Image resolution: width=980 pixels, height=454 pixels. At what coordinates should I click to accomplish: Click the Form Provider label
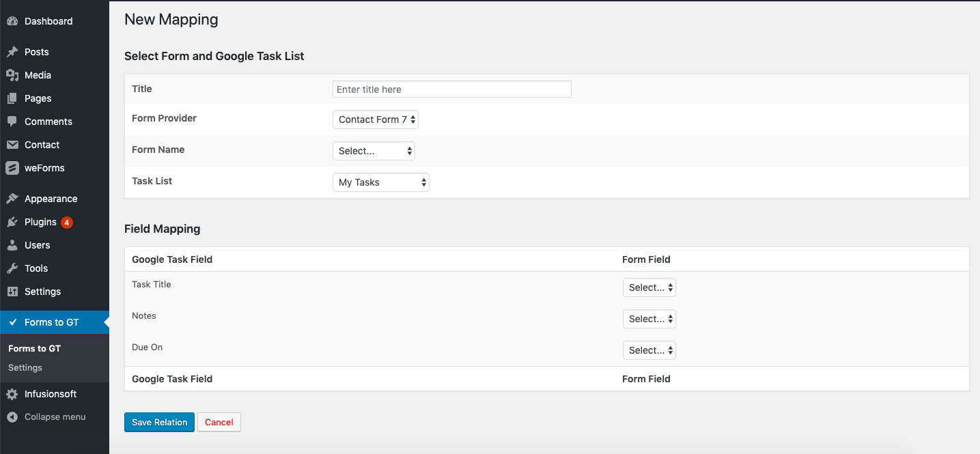(164, 118)
